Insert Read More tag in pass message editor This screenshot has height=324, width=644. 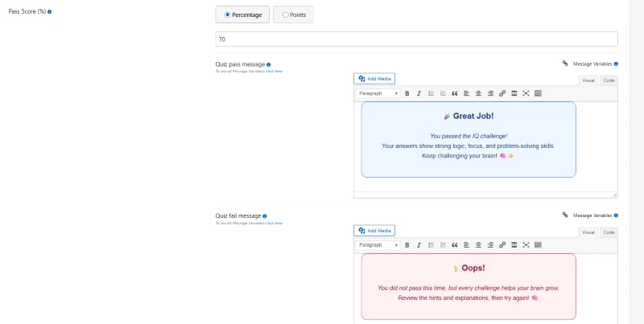pyautogui.click(x=514, y=93)
